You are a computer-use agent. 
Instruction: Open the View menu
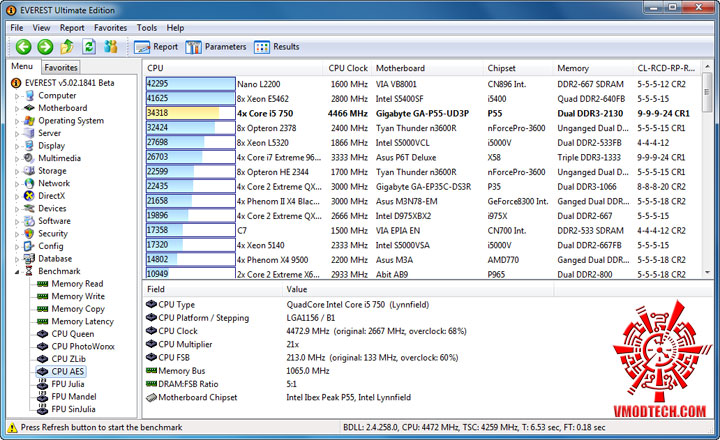41,28
